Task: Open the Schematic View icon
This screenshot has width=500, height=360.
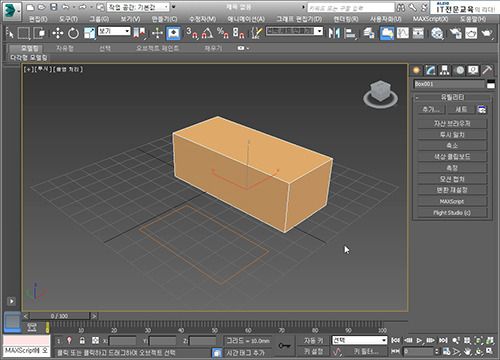Action: pos(418,33)
